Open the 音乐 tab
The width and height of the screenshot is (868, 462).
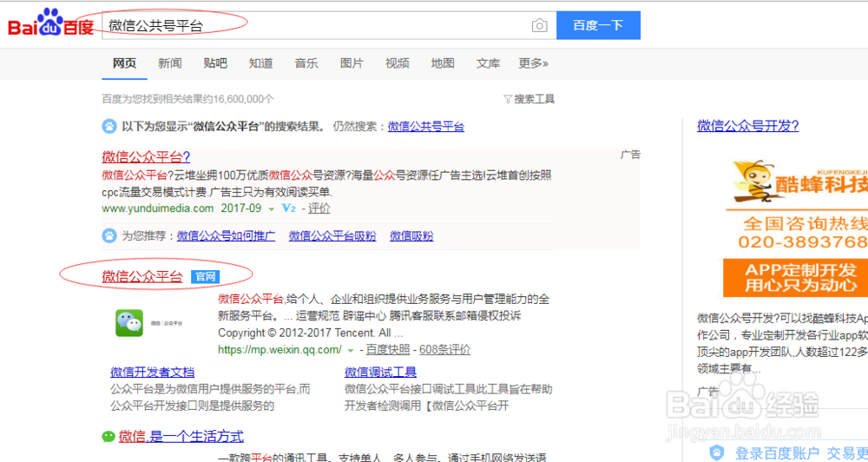306,63
